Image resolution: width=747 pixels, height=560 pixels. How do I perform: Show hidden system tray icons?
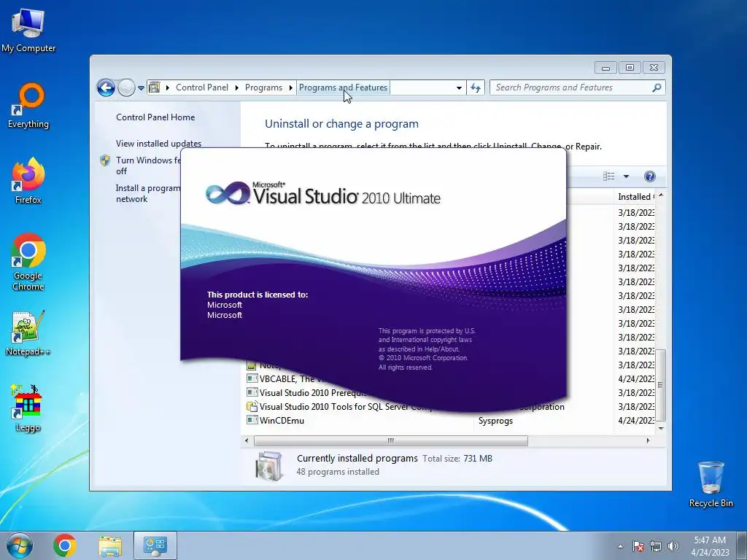(x=620, y=546)
